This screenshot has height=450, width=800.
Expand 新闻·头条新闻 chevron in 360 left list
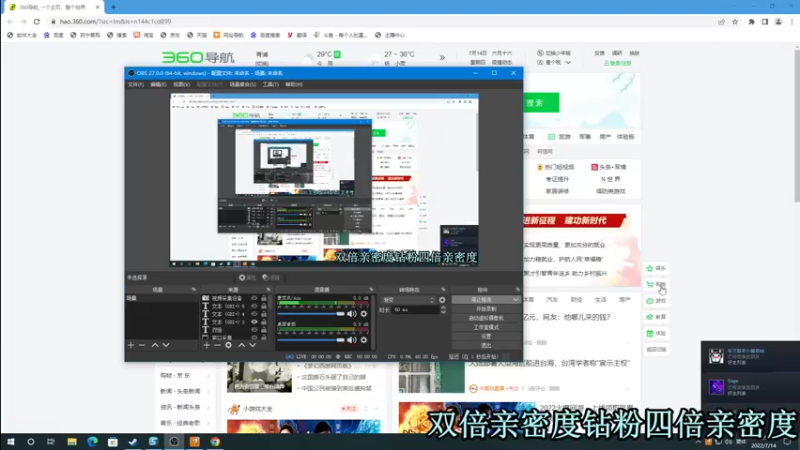209,392
